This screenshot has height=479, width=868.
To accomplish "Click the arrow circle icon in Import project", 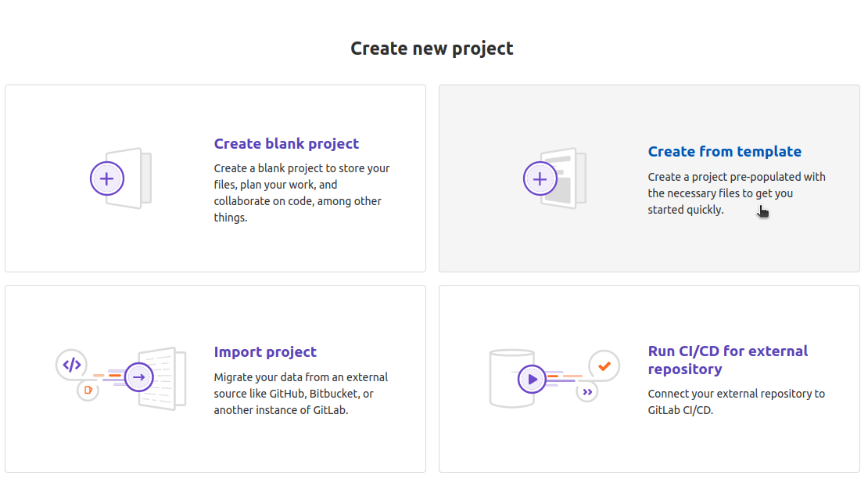I will point(139,377).
